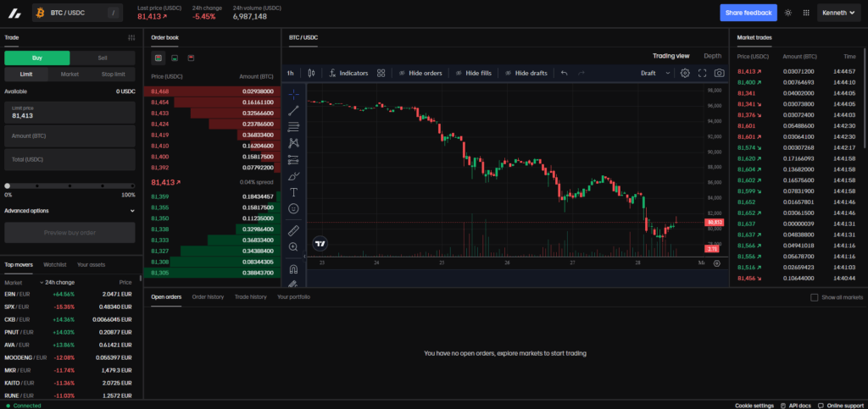
Task: Open the API docs link
Action: coord(796,406)
